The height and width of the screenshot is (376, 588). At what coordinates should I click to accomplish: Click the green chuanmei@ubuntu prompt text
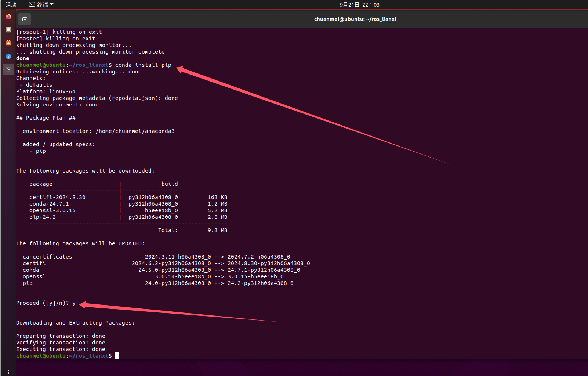(x=41, y=355)
